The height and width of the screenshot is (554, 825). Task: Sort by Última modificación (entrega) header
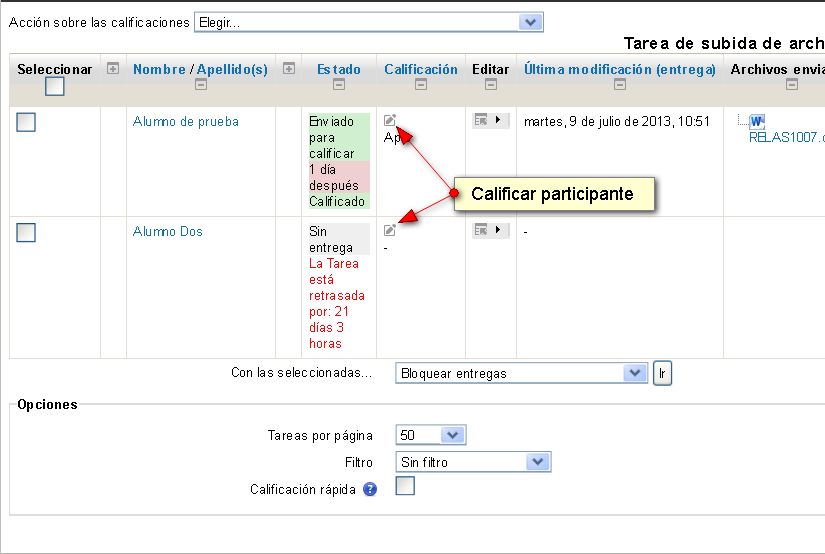coord(620,69)
